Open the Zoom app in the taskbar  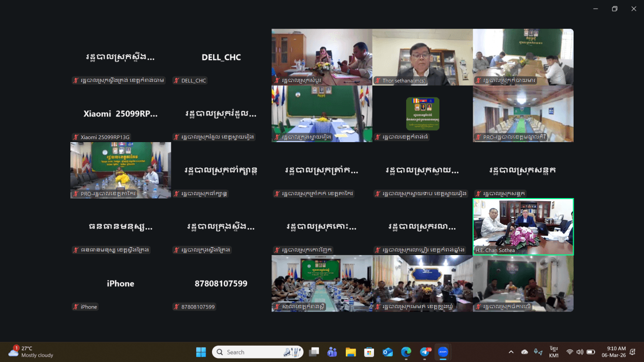[443, 352]
